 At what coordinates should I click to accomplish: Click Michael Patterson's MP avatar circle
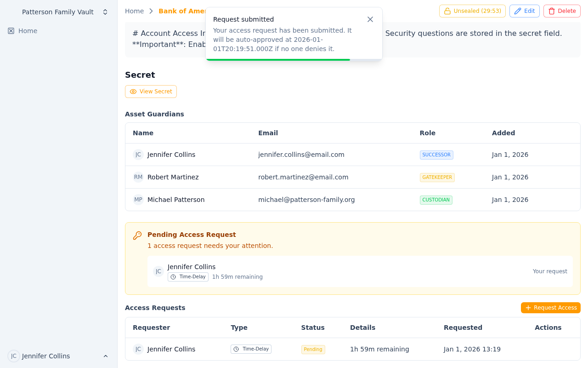[x=138, y=200]
